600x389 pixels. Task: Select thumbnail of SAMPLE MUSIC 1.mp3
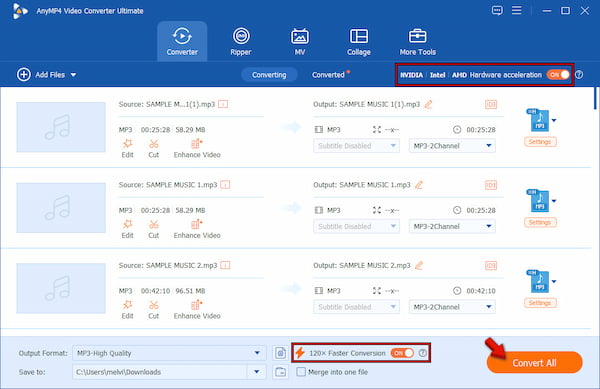(x=61, y=208)
